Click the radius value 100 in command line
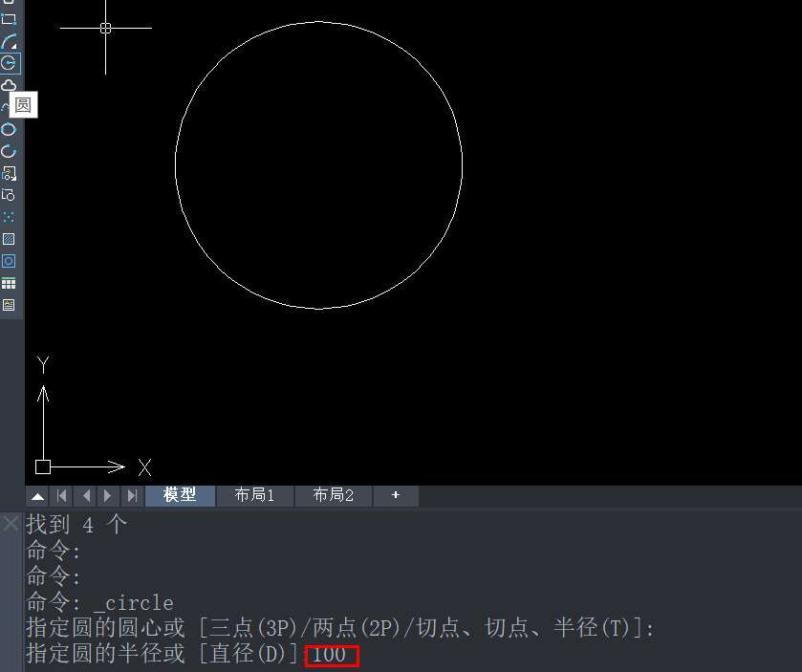This screenshot has height=672, width=802. 330,655
